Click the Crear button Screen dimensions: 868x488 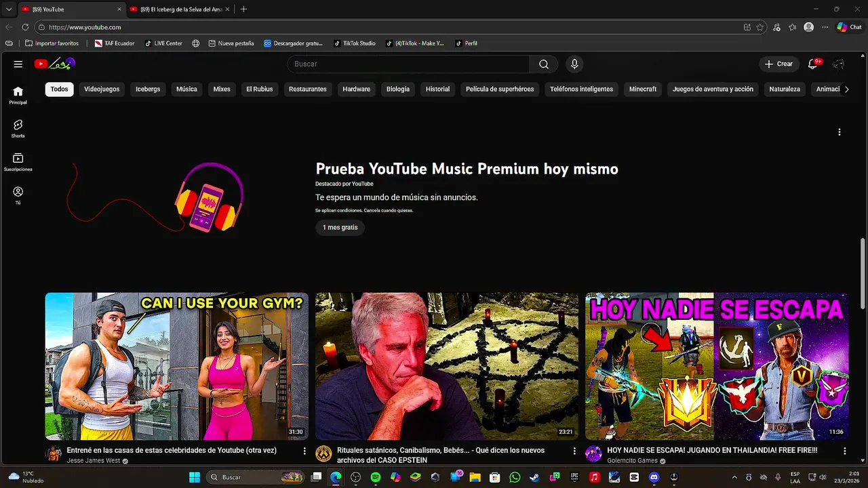[778, 64]
